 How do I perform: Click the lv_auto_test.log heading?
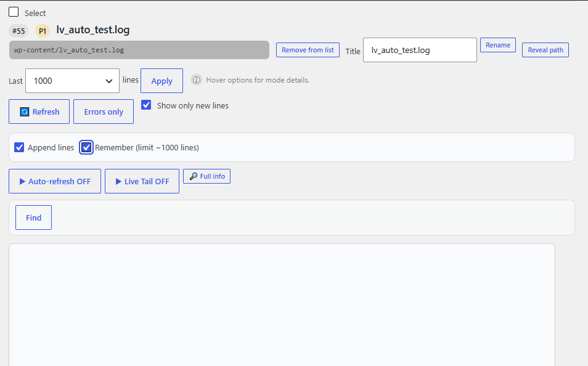[x=93, y=30]
